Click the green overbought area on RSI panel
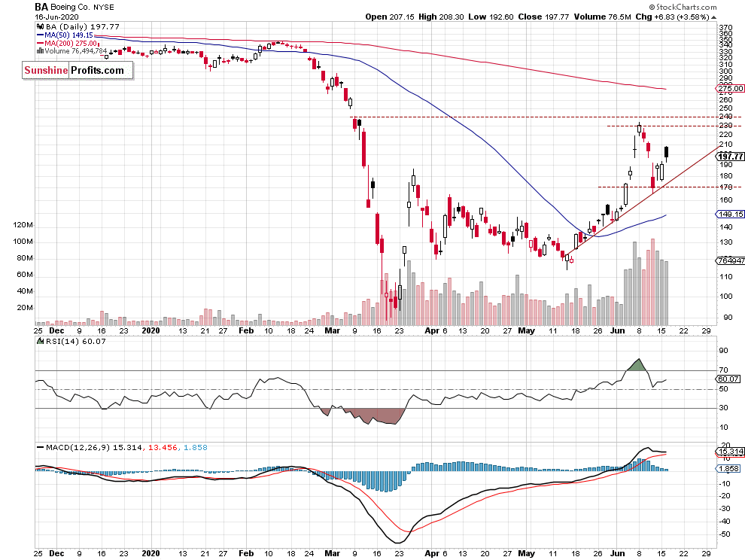Image resolution: width=745 pixels, height=560 pixels. (637, 365)
